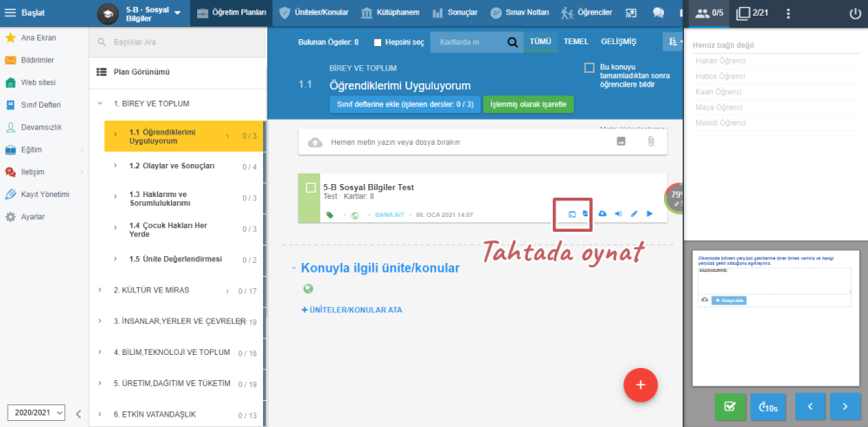Open the chat bubbles icon in top bar
Viewport: 868px width, 427px height.
click(658, 13)
